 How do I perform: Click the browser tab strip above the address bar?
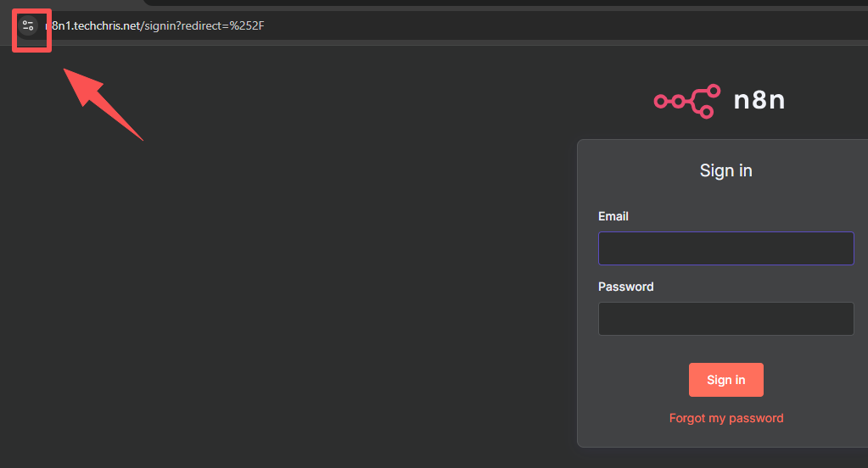(76, 4)
